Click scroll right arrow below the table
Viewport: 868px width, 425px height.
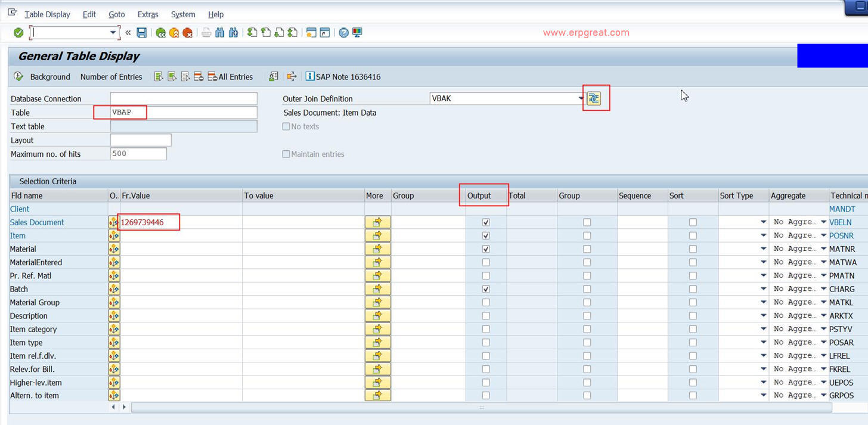(124, 407)
